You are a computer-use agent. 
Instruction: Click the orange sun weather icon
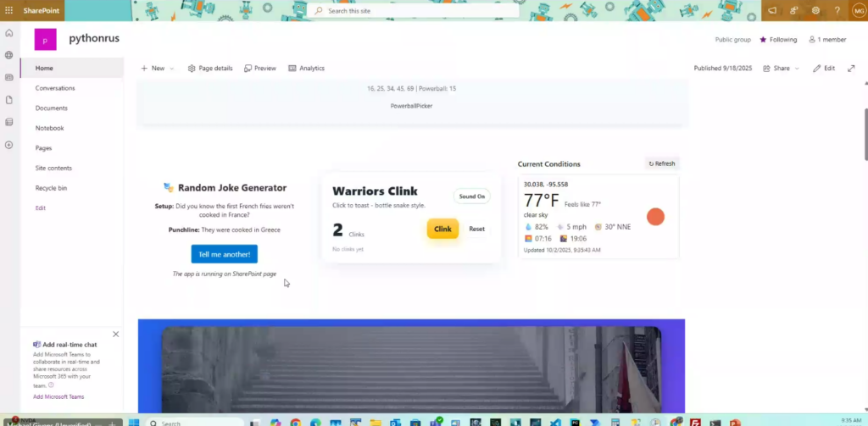pos(655,217)
